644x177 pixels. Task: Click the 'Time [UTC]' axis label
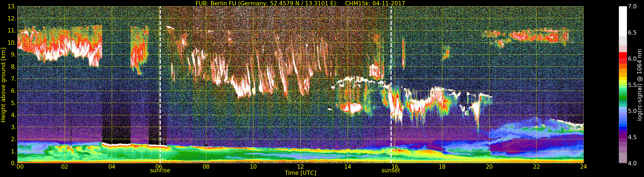point(300,173)
